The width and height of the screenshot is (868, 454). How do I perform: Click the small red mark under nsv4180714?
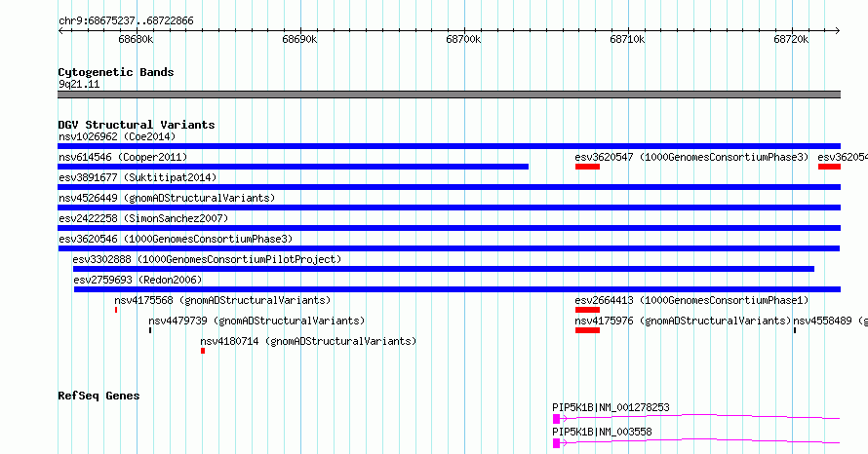(x=203, y=351)
